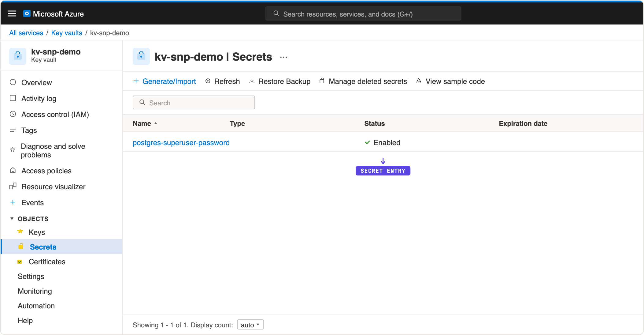Sort by the Name column header
Image resolution: width=644 pixels, height=335 pixels.
click(142, 123)
